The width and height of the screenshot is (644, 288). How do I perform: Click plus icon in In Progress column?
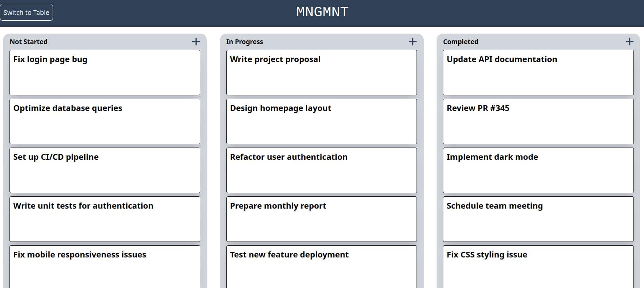[x=412, y=42]
